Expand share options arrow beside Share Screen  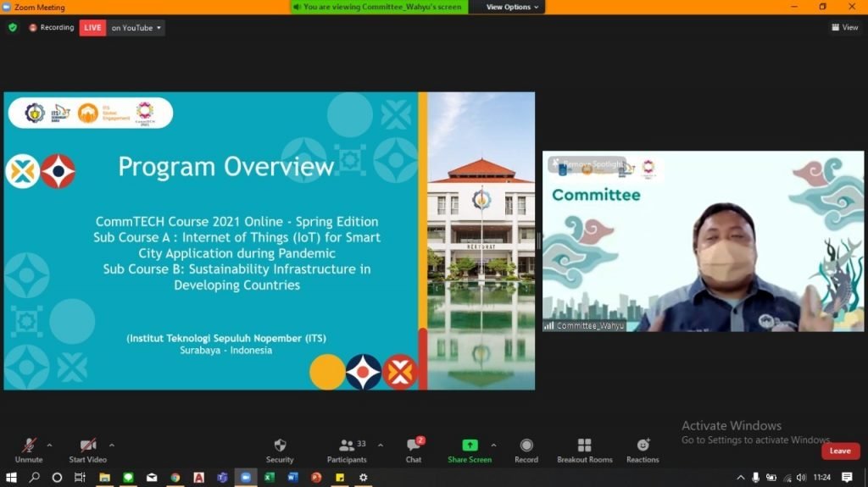(493, 445)
